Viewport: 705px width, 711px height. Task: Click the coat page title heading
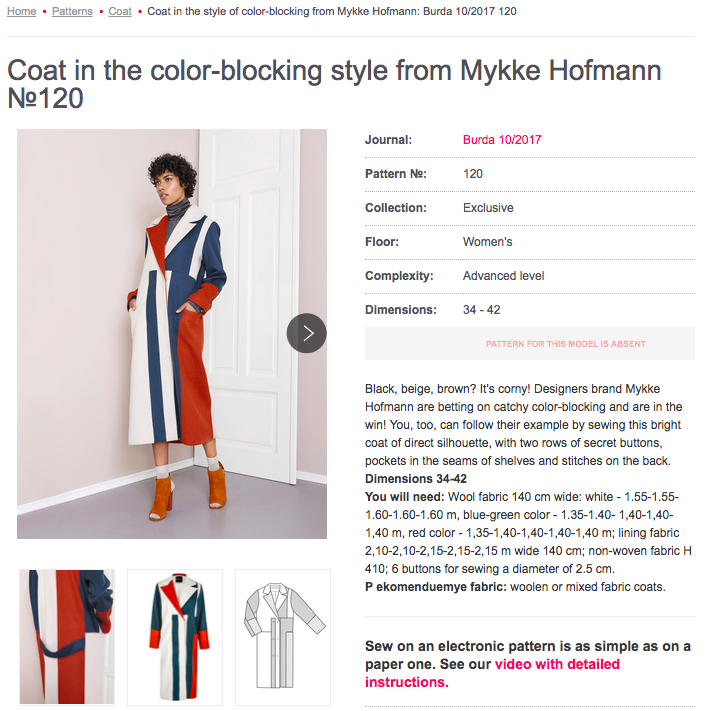point(334,84)
